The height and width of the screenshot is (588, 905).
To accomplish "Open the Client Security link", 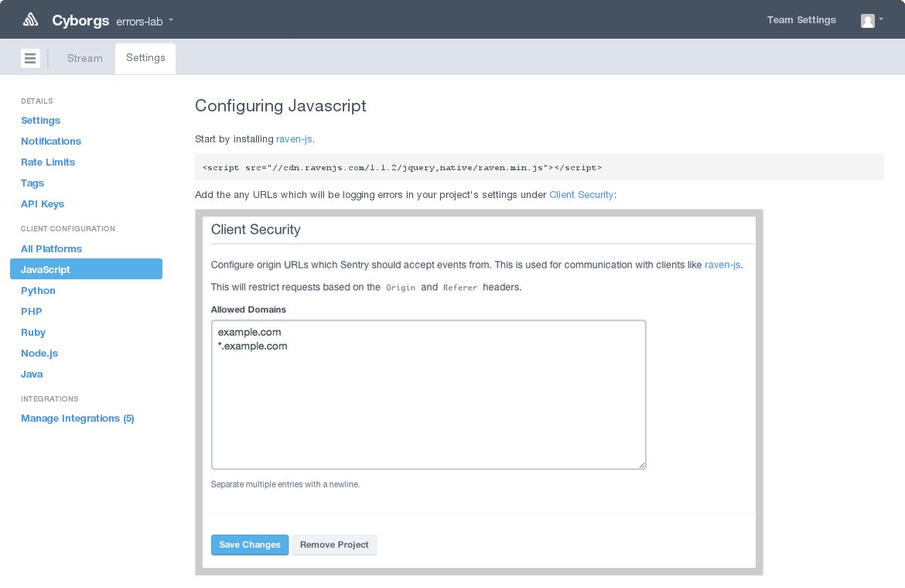I will point(581,194).
